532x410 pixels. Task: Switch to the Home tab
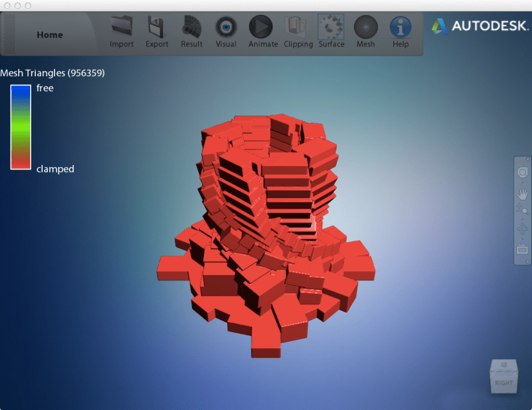(50, 35)
